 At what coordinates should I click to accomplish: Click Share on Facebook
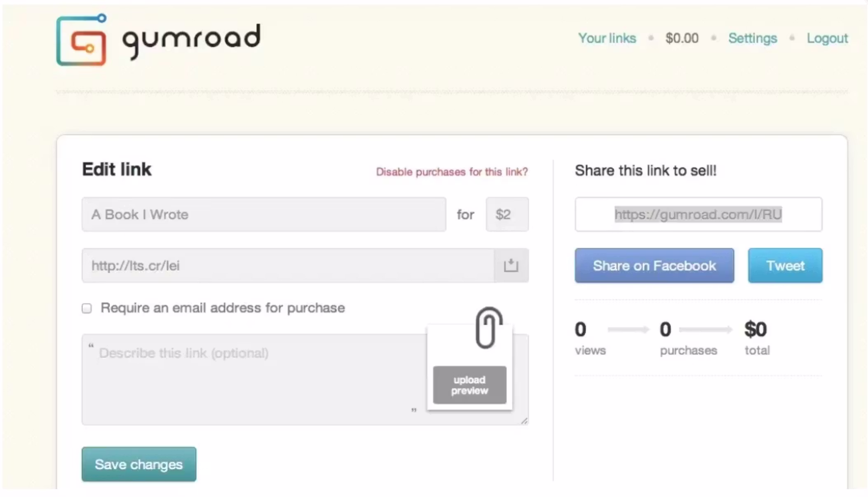[654, 265]
